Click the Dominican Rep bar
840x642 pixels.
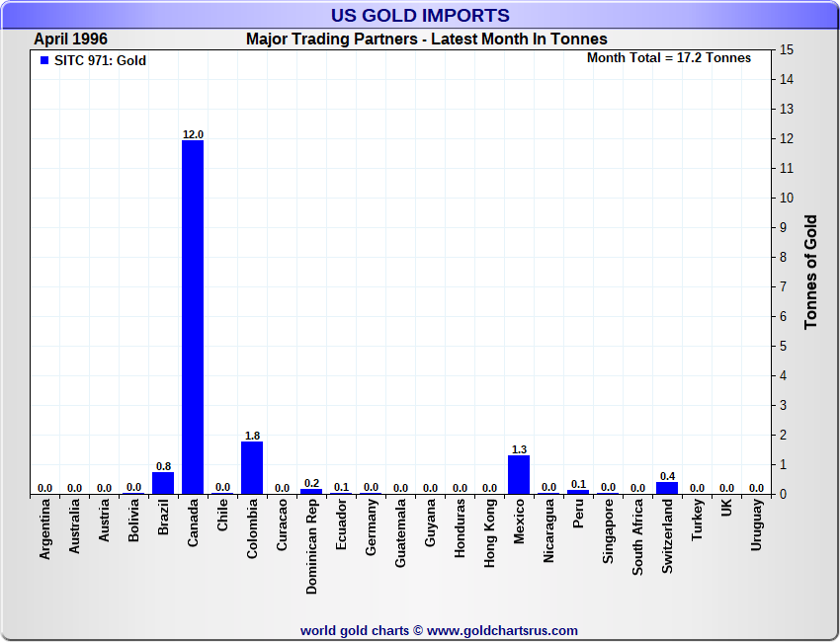click(311, 491)
